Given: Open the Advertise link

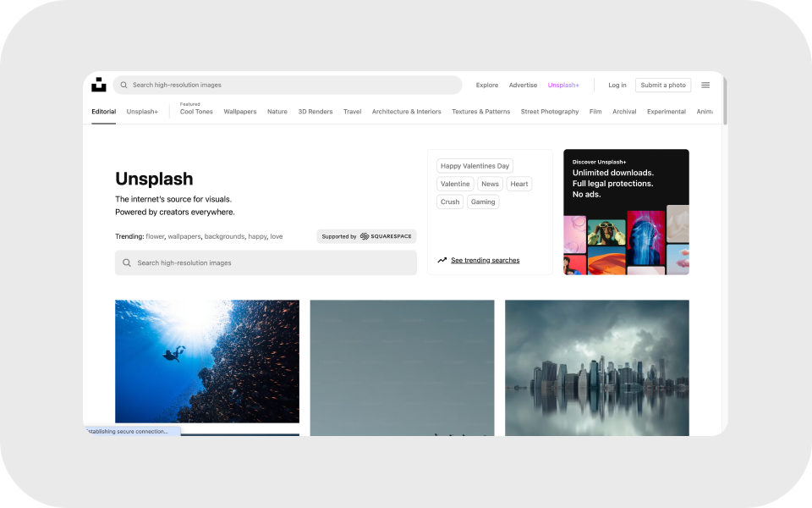Looking at the screenshot, I should tap(523, 85).
